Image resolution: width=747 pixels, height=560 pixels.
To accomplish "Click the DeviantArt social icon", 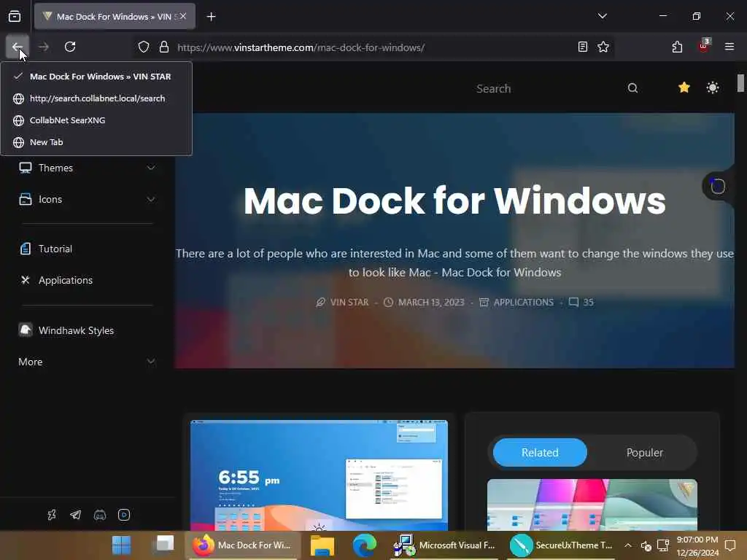I will [52, 515].
